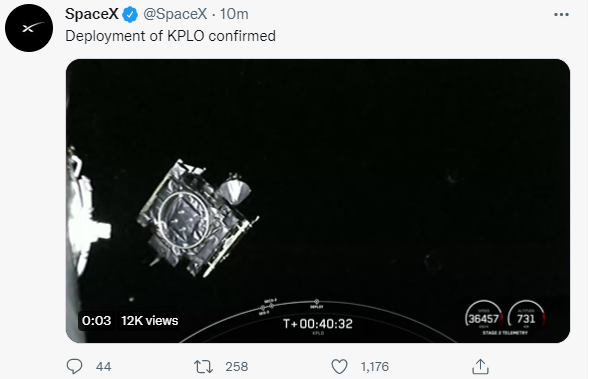Like the tweet with heart icon

coord(339,367)
